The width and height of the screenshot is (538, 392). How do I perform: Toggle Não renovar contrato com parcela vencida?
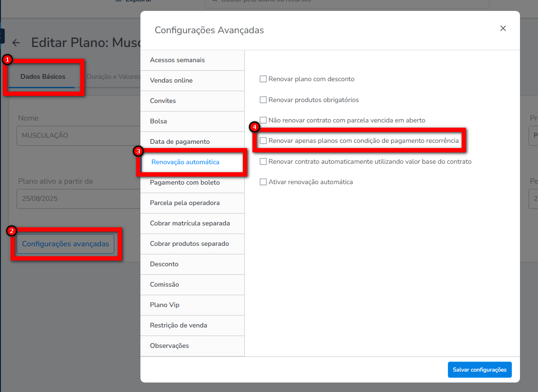coord(263,121)
